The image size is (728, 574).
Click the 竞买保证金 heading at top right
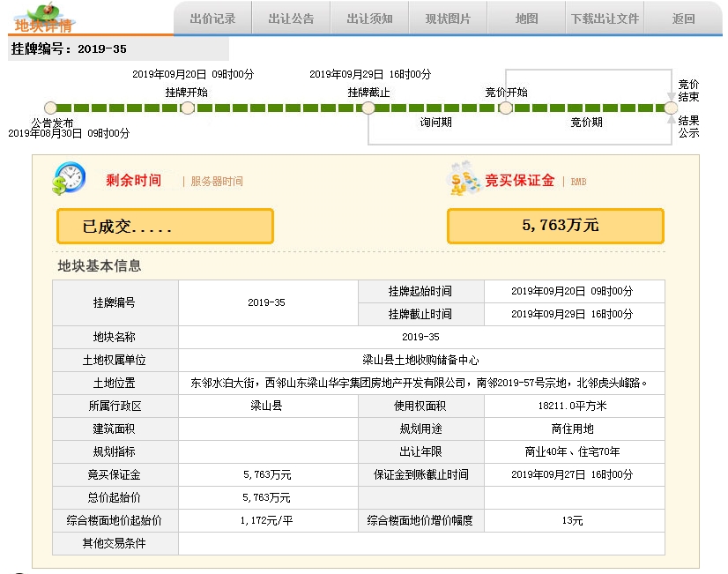coord(519,180)
